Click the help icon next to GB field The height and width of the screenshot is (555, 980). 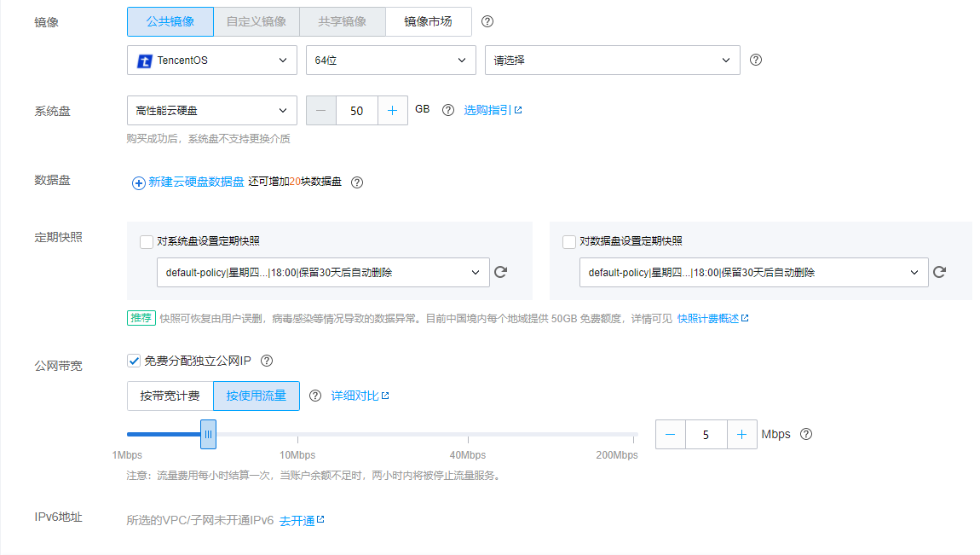[x=447, y=110]
